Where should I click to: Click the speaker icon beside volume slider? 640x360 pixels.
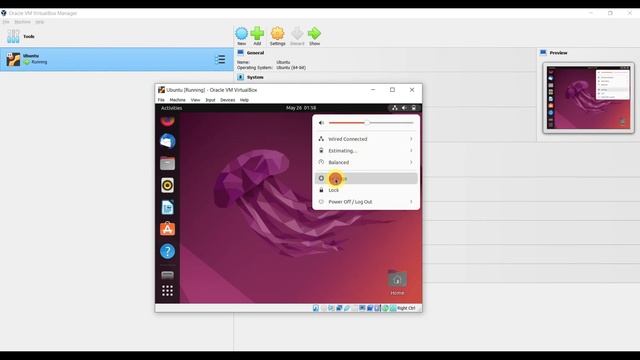(321, 123)
